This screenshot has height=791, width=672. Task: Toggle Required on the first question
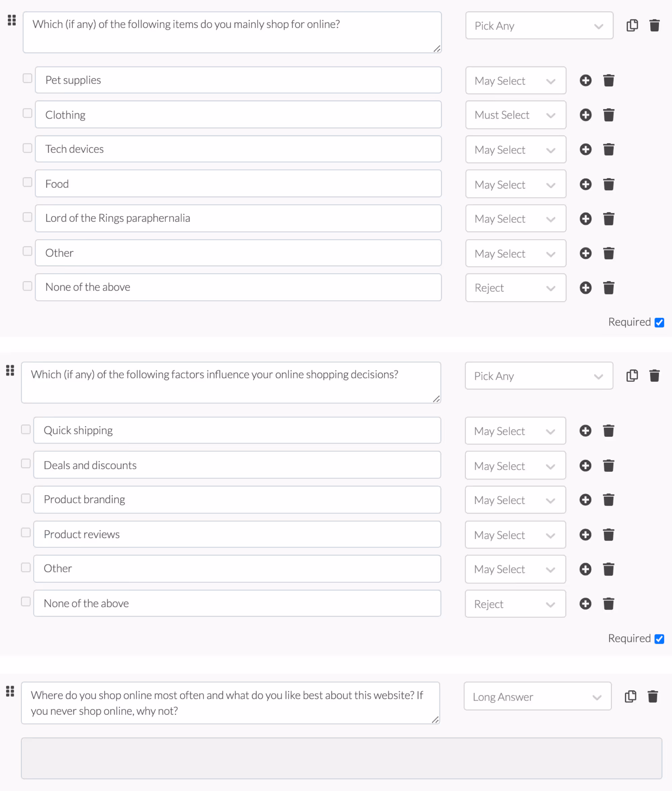click(x=660, y=322)
